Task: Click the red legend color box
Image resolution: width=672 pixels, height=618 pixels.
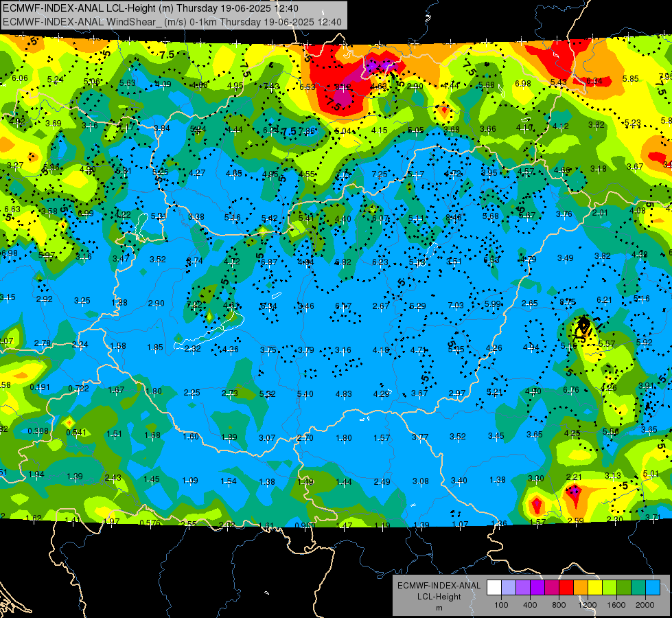Action: point(566,587)
